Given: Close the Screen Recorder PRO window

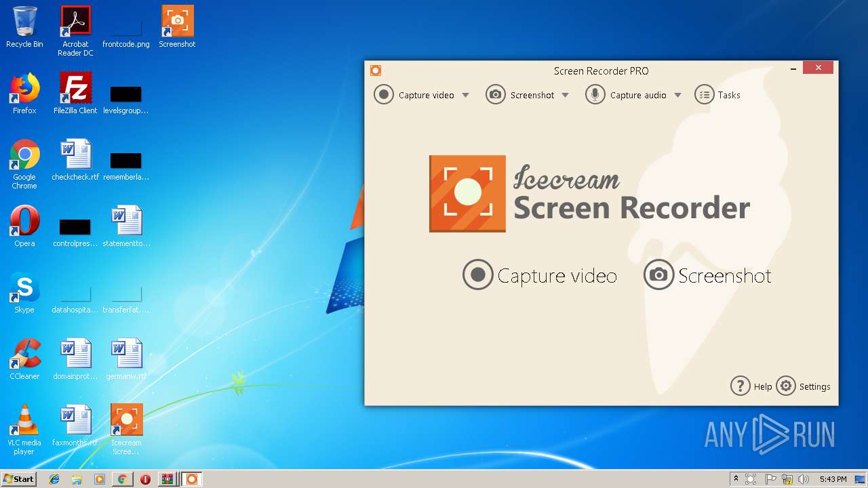Looking at the screenshot, I should click(x=818, y=68).
